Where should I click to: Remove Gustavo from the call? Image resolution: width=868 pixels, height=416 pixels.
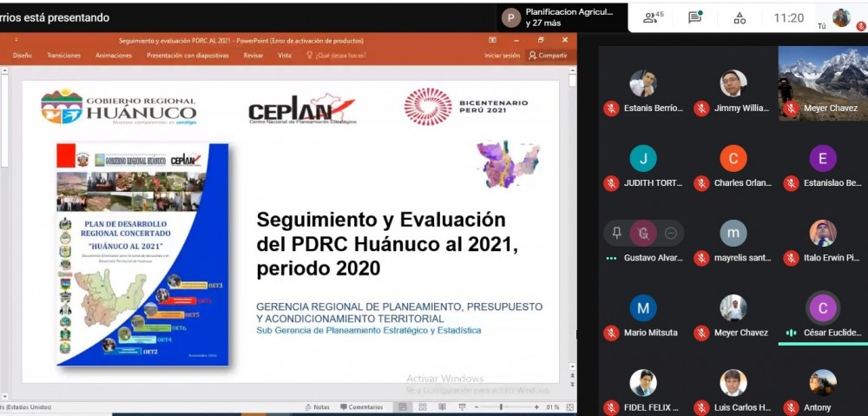point(670,233)
